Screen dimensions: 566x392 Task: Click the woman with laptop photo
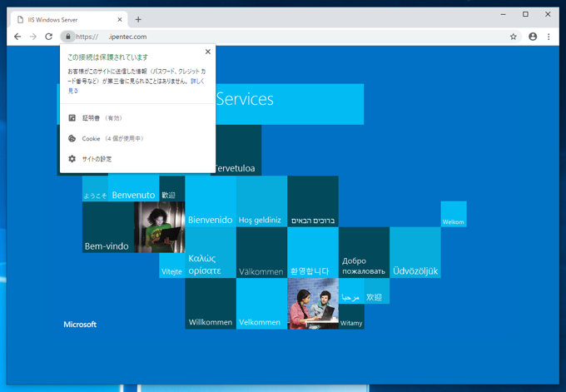160,227
